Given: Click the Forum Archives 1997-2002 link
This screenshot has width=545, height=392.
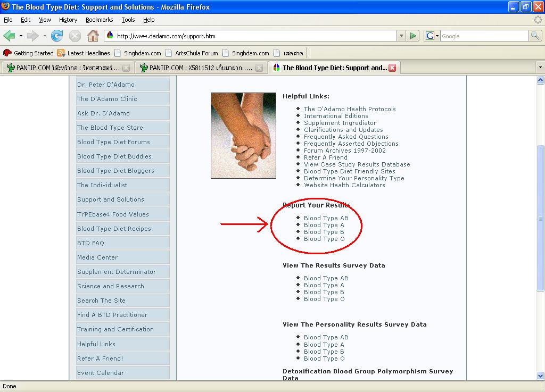Looking at the screenshot, I should (x=345, y=151).
